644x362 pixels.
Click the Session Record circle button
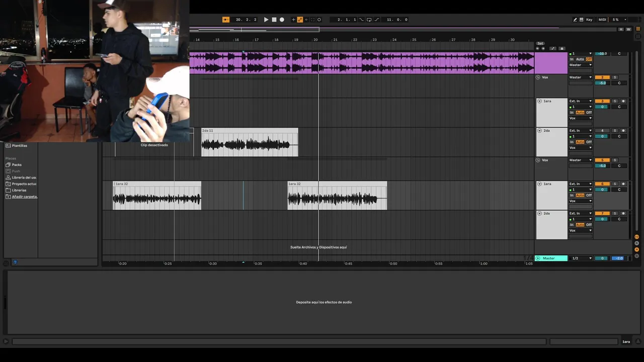point(319,20)
